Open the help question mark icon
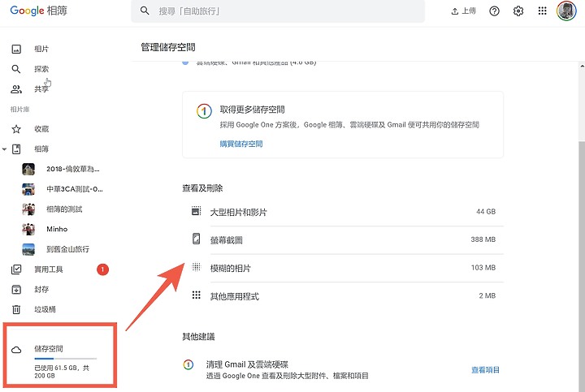 point(494,11)
